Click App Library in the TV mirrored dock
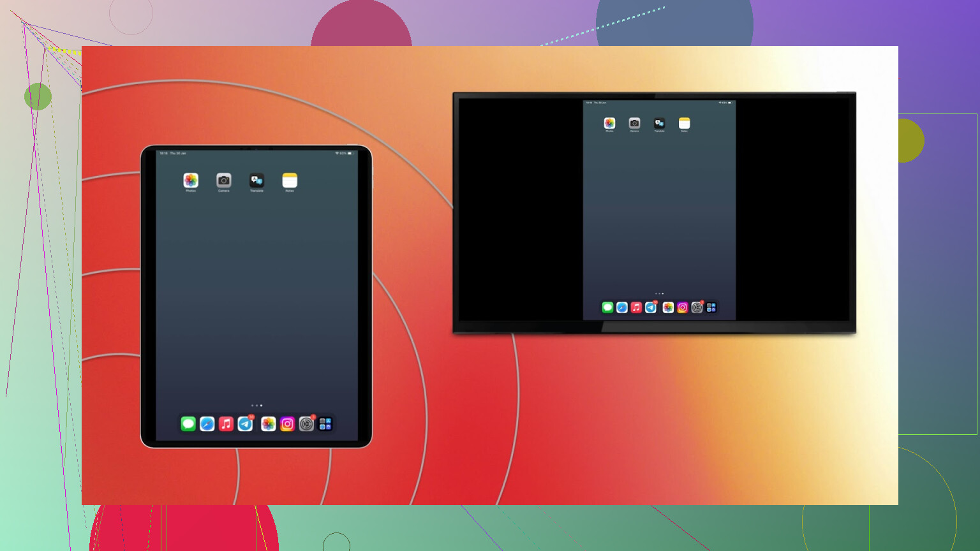 click(x=711, y=307)
